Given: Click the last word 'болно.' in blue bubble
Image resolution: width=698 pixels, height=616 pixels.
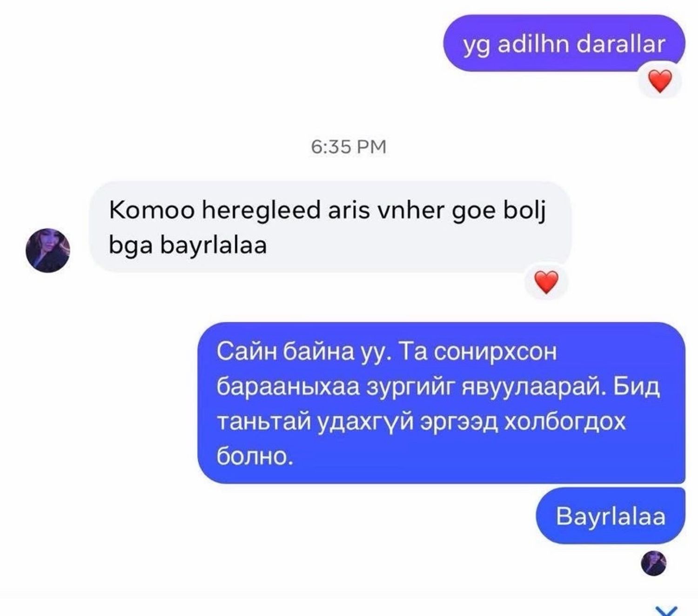Looking at the screenshot, I should [255, 457].
